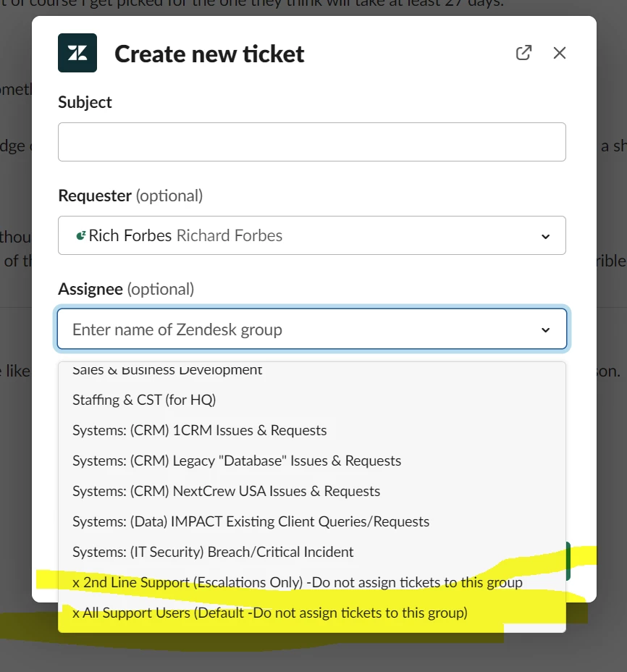The image size is (627, 672).
Task: Select Systems: (Data) IMPACT Existing Client Queries
Action: tap(312, 521)
